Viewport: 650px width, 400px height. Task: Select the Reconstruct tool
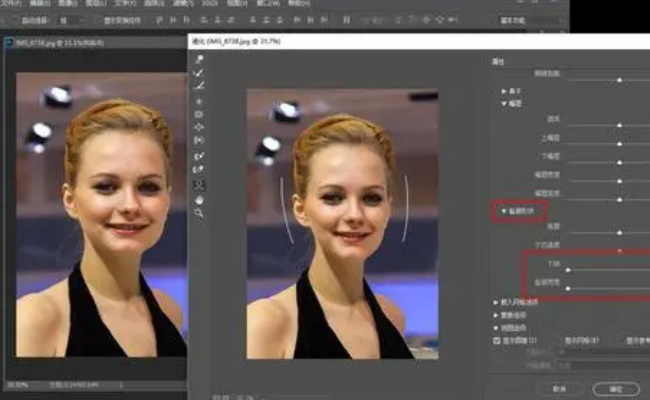199,73
